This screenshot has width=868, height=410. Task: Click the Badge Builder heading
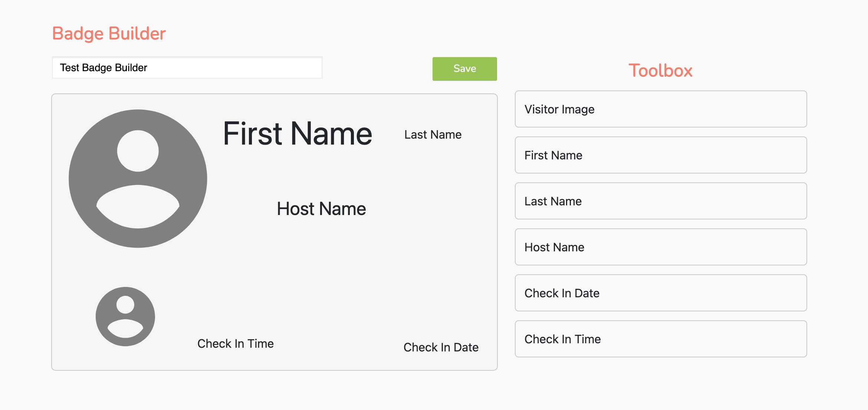click(x=109, y=33)
